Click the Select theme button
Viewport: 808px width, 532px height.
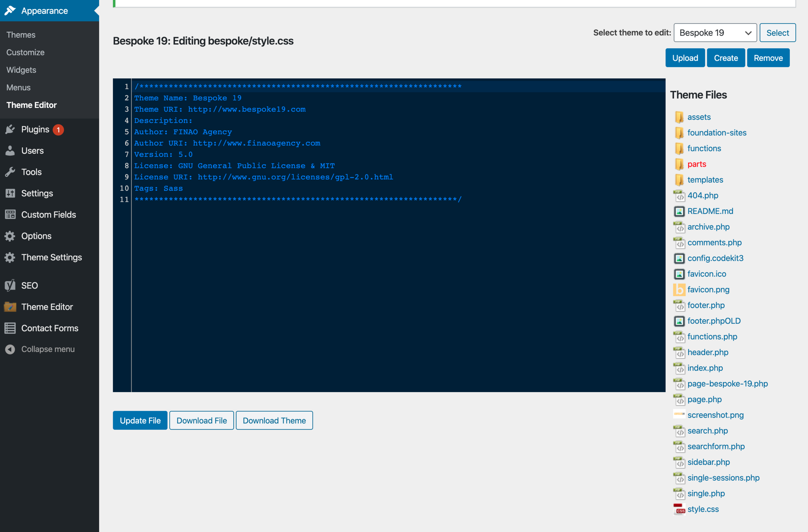click(777, 33)
